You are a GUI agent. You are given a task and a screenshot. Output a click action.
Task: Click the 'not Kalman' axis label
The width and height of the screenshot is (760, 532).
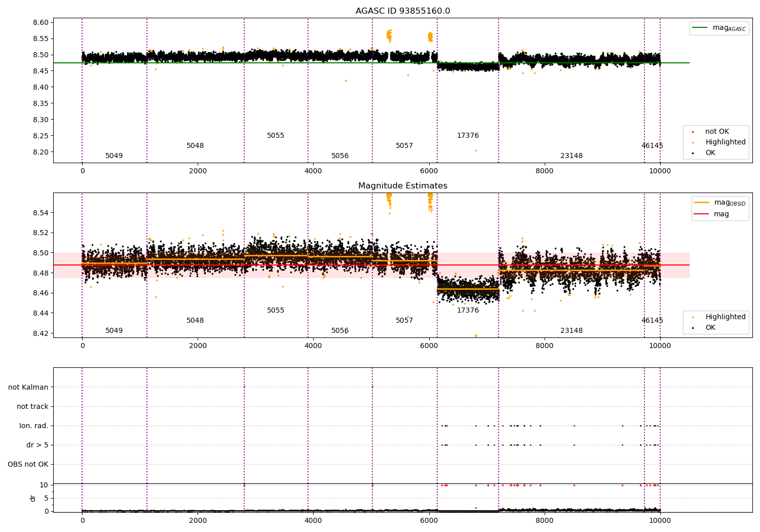[28, 387]
